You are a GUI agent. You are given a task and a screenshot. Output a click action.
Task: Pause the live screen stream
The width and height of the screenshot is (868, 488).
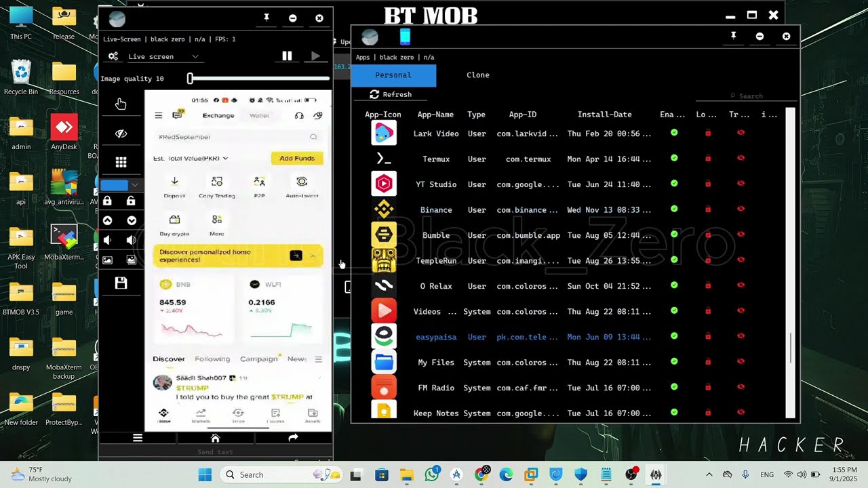click(287, 56)
